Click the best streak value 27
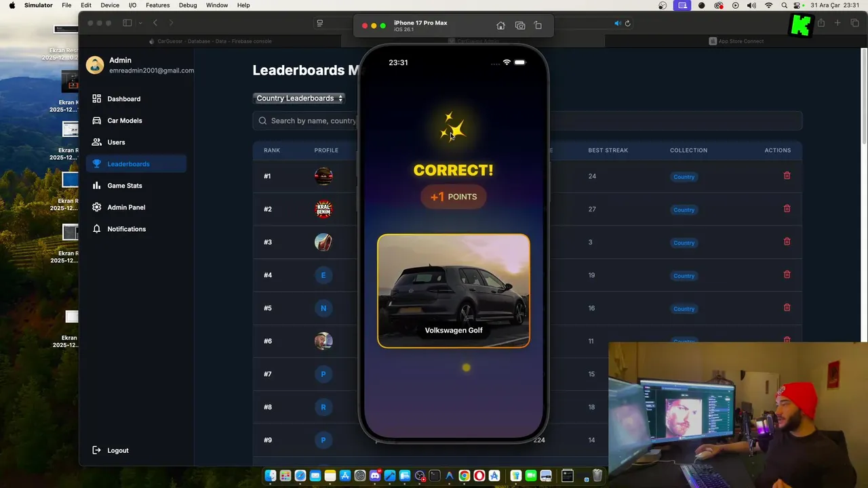 pos(592,209)
